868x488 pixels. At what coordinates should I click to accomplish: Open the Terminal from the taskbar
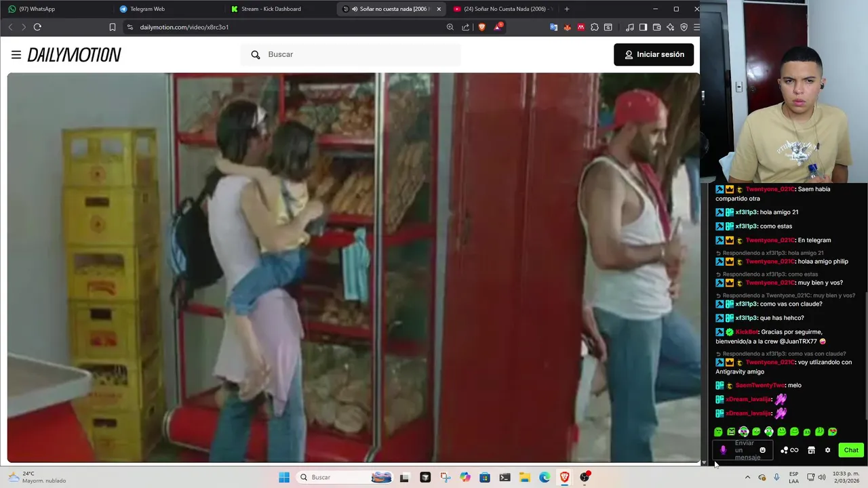(x=505, y=477)
